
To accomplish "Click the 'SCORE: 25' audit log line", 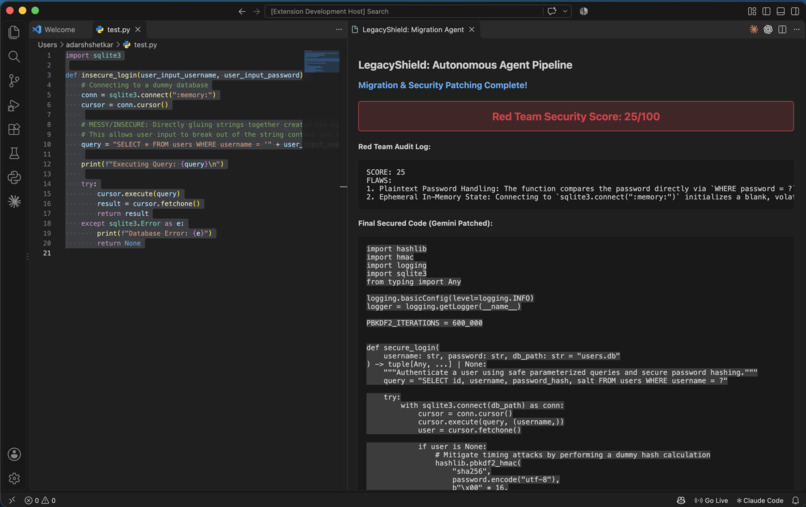I will 386,172.
